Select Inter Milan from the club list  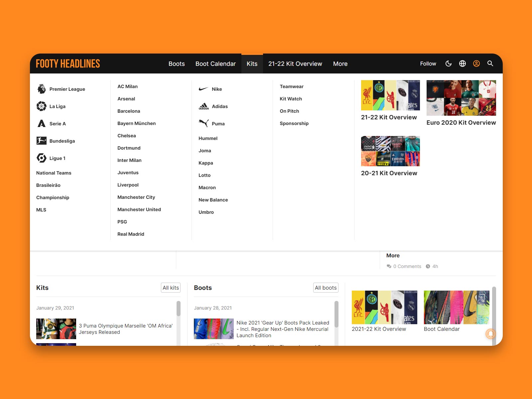point(129,160)
